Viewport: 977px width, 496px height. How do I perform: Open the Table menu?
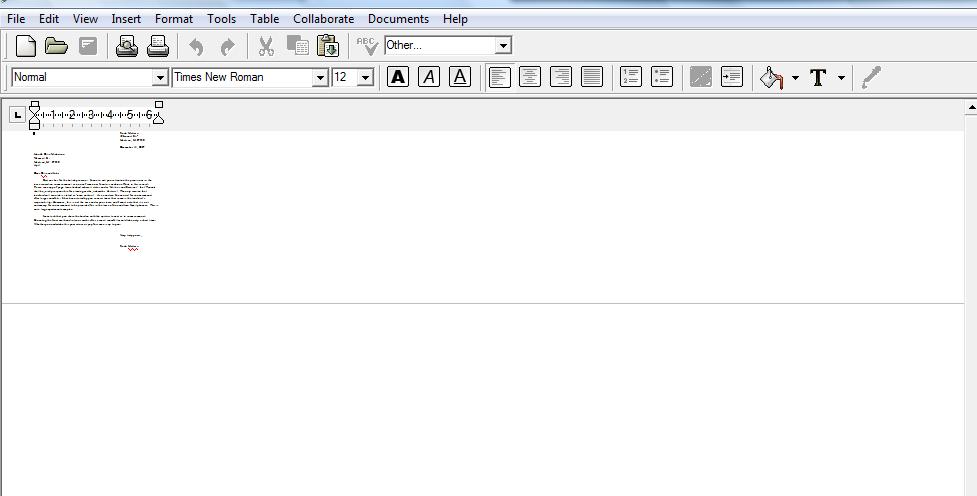264,18
